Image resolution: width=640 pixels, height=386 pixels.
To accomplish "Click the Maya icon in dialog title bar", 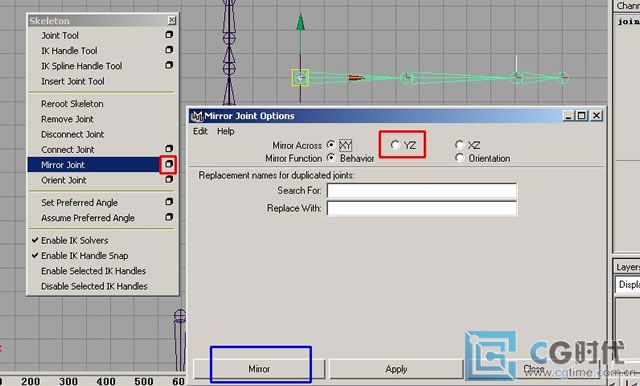I will (197, 116).
